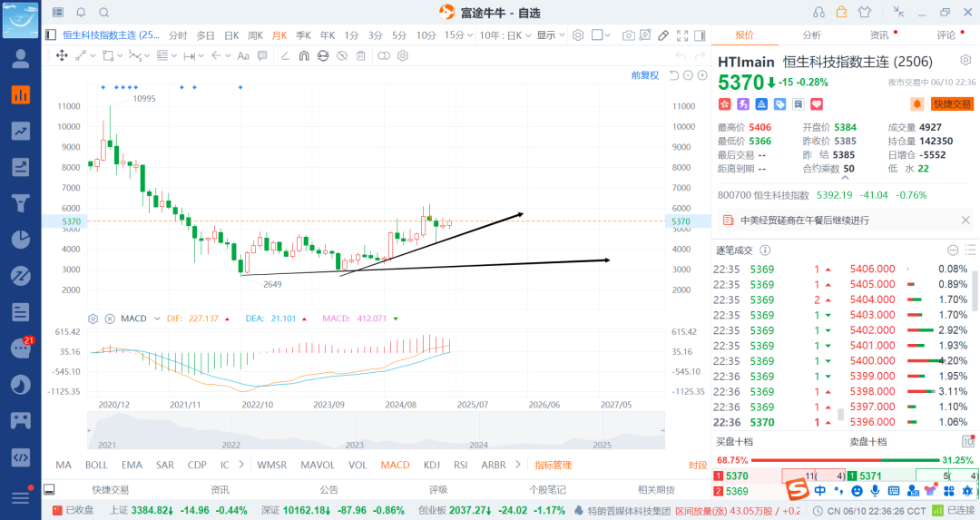Expand the line drawing tool dropdown
Screen dimensions: 980x520
click(93, 55)
